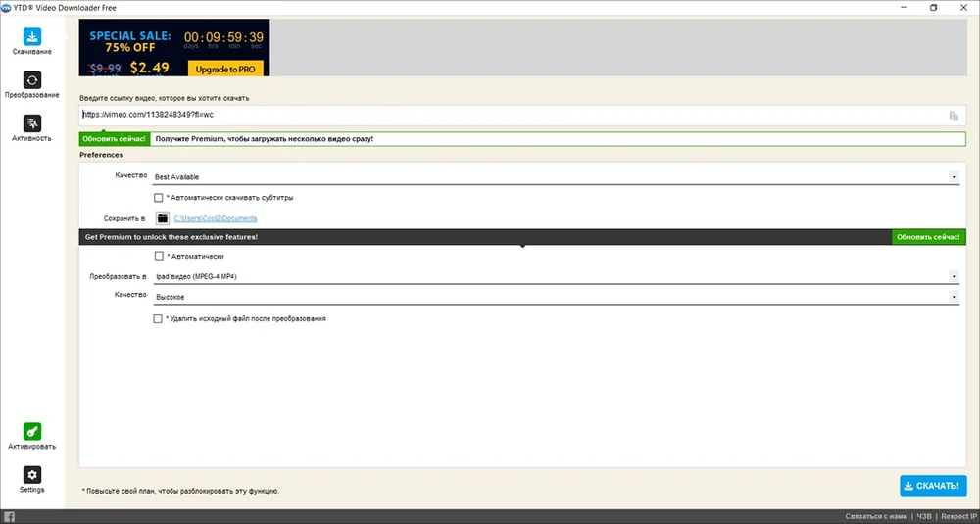Open the ЧЗВ FAQ footer link
This screenshot has width=980, height=524.
click(924, 516)
